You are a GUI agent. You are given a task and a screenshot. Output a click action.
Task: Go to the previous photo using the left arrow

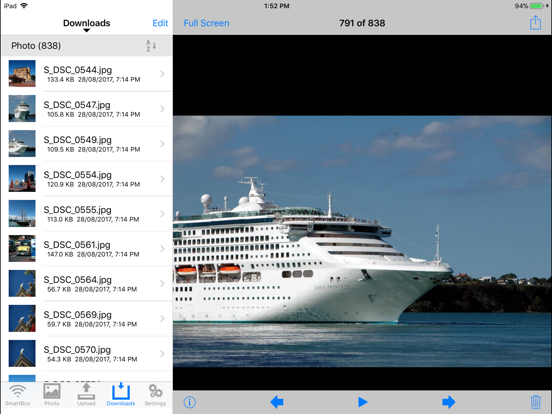277,402
